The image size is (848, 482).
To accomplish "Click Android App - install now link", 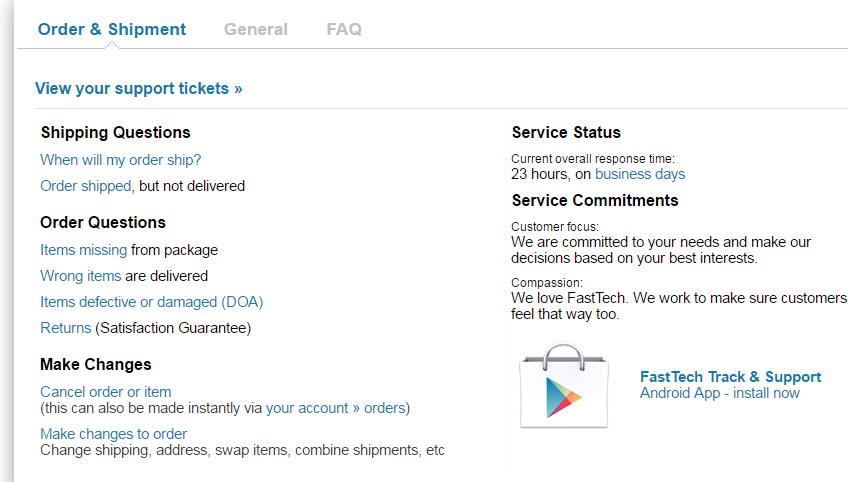I will (x=720, y=393).
